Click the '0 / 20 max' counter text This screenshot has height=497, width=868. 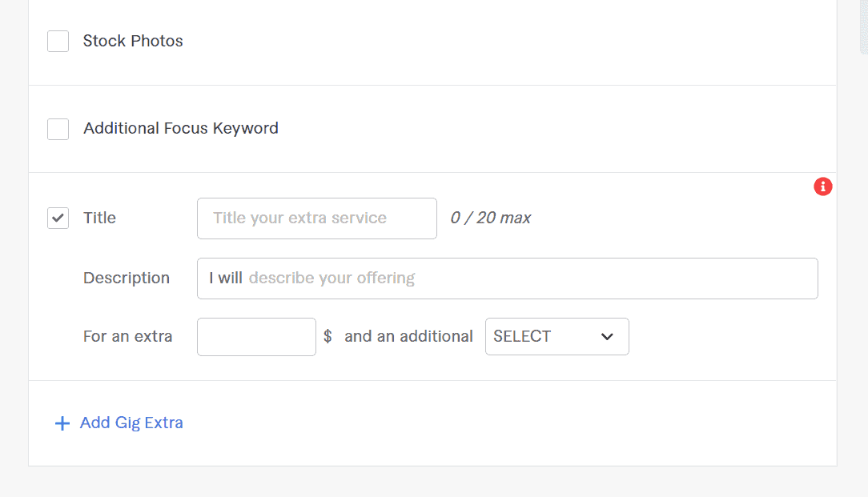pos(491,218)
